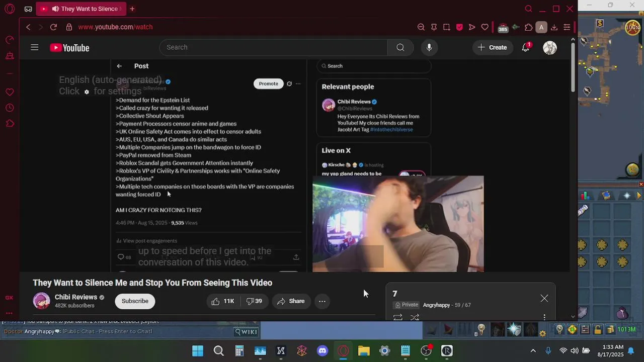Open the sidebar extensions cube
644x362 pixels.
(10, 123)
